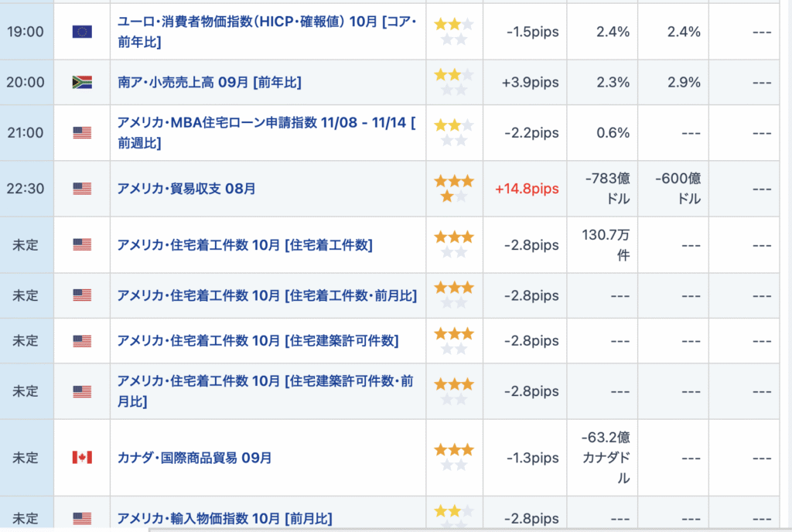792x532 pixels.
Task: Click the EU flag in the 19:00 row
Action: tap(82, 32)
